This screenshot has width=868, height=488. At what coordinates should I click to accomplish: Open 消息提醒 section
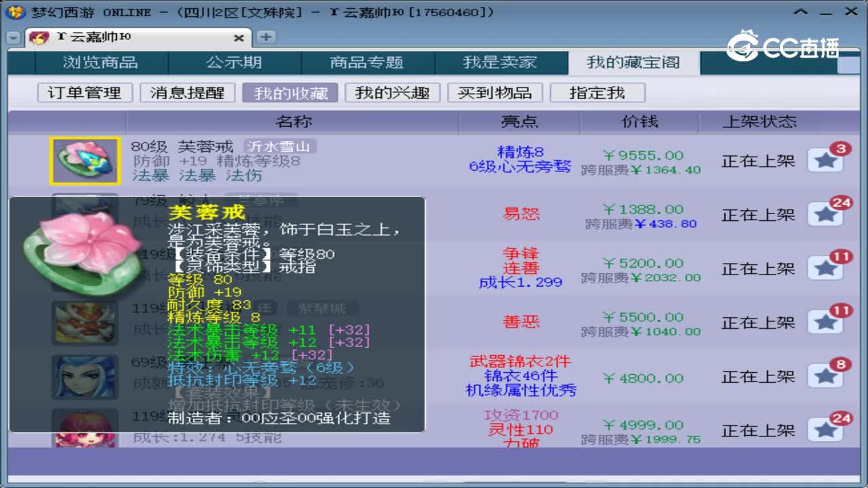pos(187,93)
